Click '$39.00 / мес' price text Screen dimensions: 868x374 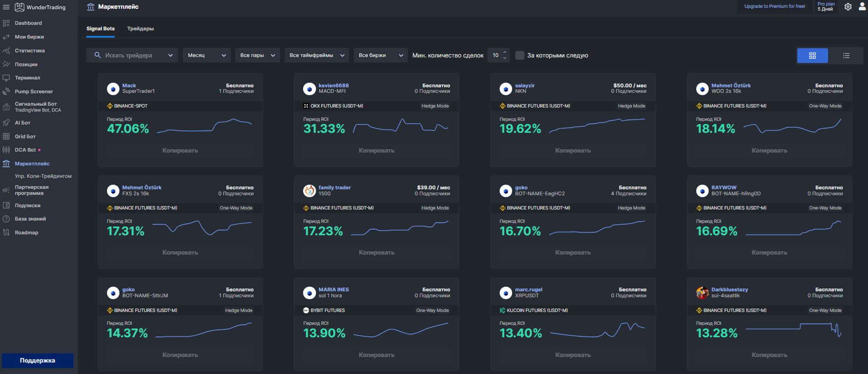[x=434, y=187]
